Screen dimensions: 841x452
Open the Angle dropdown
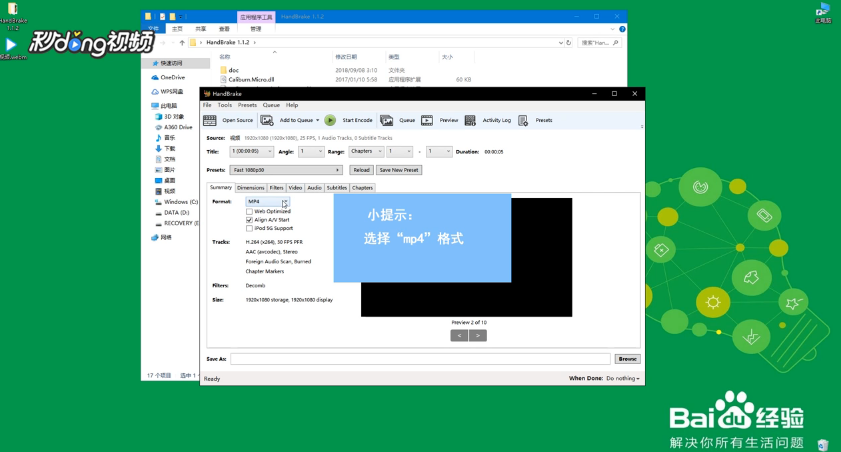coord(311,152)
